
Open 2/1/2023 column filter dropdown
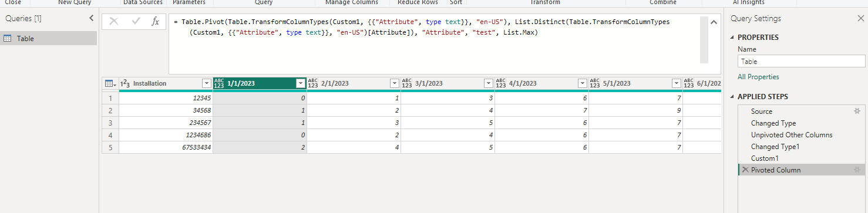coord(394,83)
